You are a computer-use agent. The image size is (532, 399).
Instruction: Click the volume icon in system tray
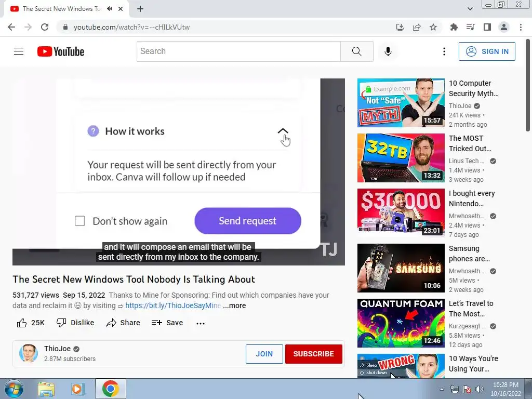pos(479,389)
